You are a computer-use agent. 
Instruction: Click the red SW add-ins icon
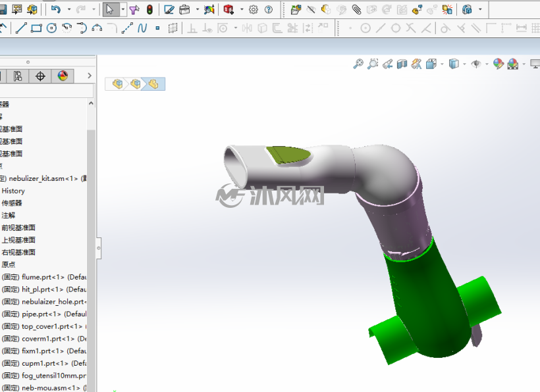(229, 10)
